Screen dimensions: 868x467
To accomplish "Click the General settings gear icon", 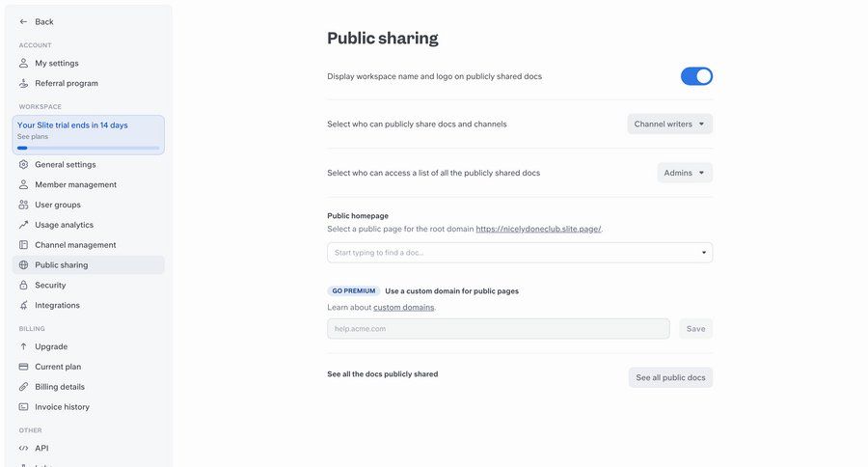I will (x=24, y=164).
